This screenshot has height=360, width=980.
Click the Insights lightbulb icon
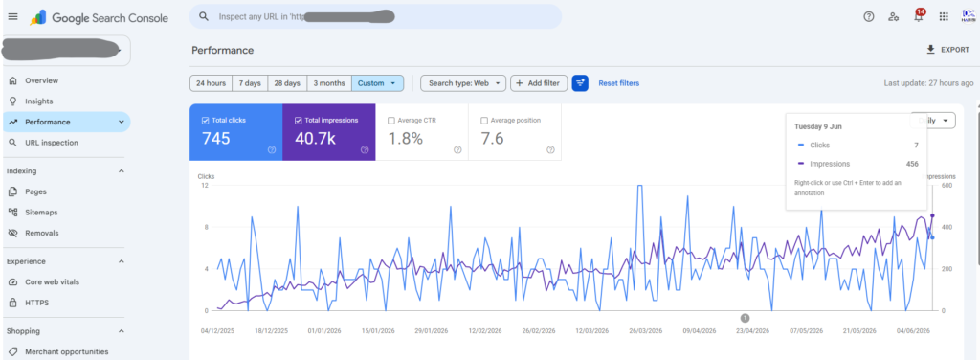pos(12,101)
